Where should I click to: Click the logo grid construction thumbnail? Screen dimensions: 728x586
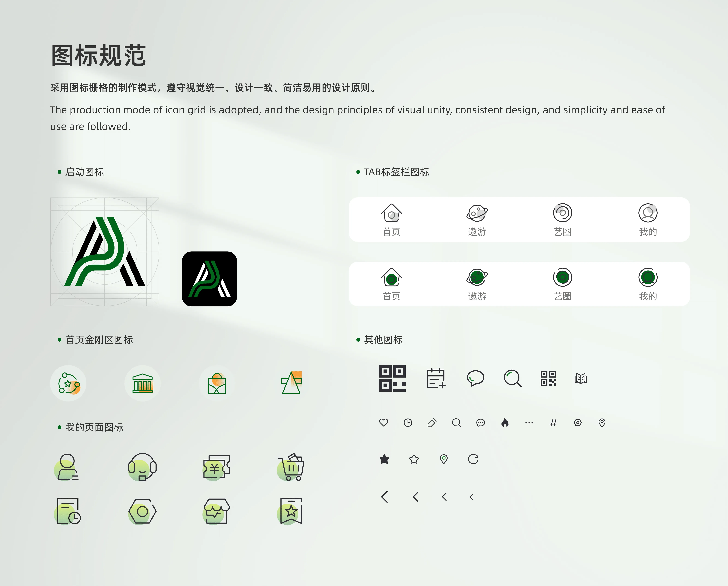pos(104,252)
